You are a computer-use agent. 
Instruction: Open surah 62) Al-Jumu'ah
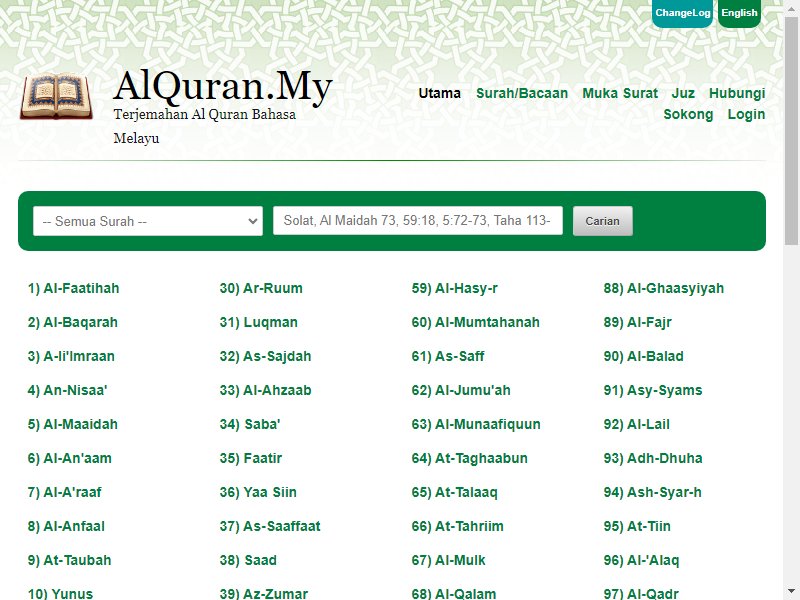click(461, 390)
